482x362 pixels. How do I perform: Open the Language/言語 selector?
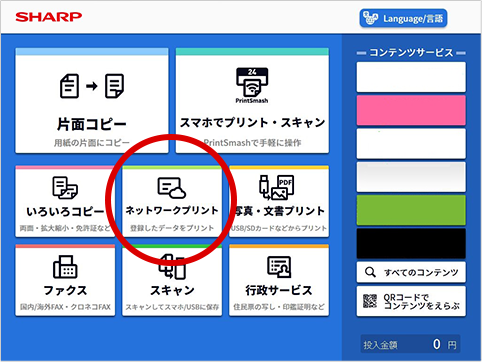tap(403, 18)
